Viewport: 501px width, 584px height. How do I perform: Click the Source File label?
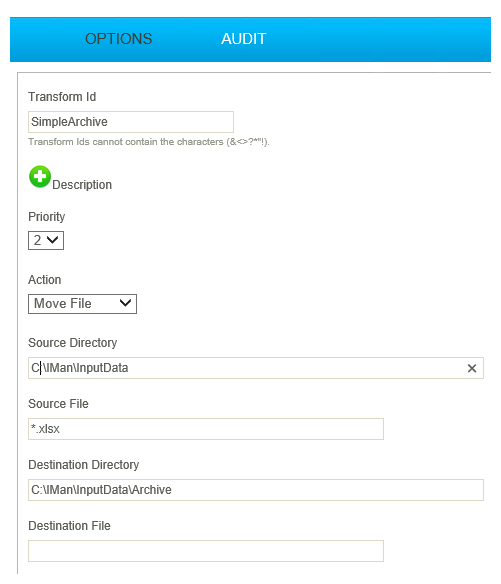[x=58, y=404]
